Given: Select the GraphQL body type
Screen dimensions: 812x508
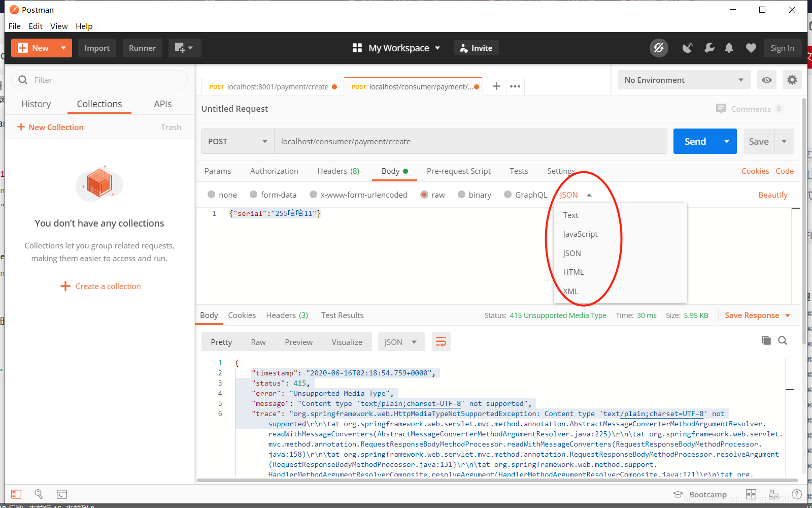Looking at the screenshot, I should [x=507, y=195].
